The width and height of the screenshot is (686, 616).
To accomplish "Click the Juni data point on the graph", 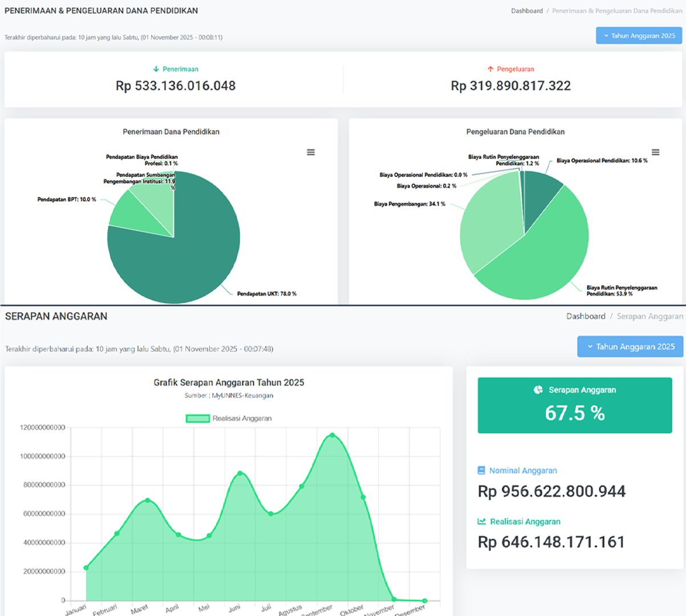I will click(240, 473).
